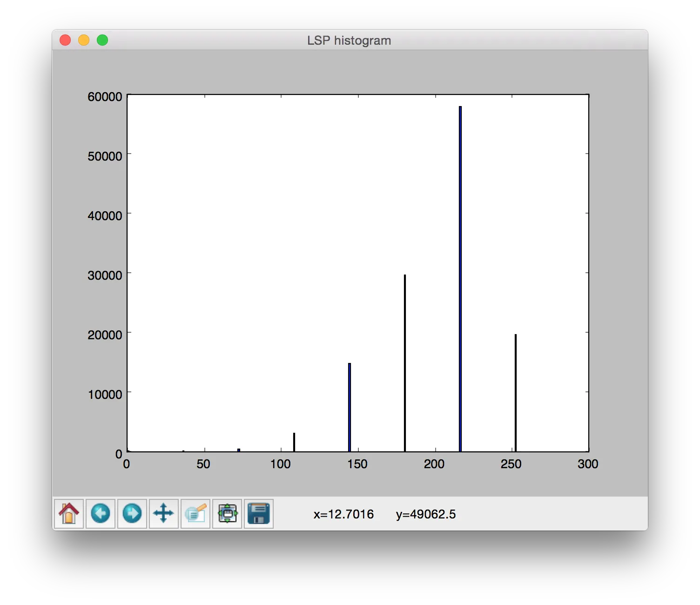Maximize window with green button
Viewport: 700px width, 605px height.
pos(102,40)
